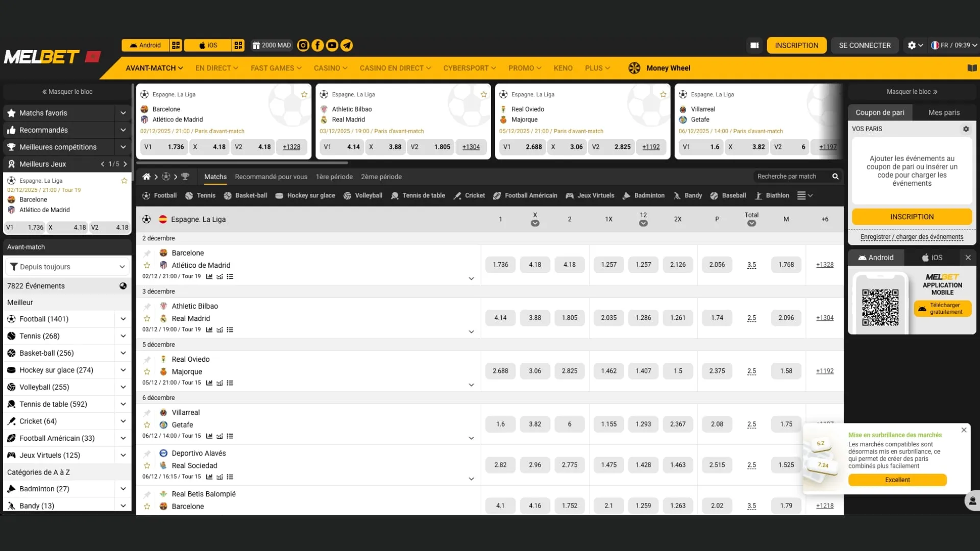Toggle the pin icon next to Real Oviedo match
The image size is (980, 551).
click(x=148, y=359)
